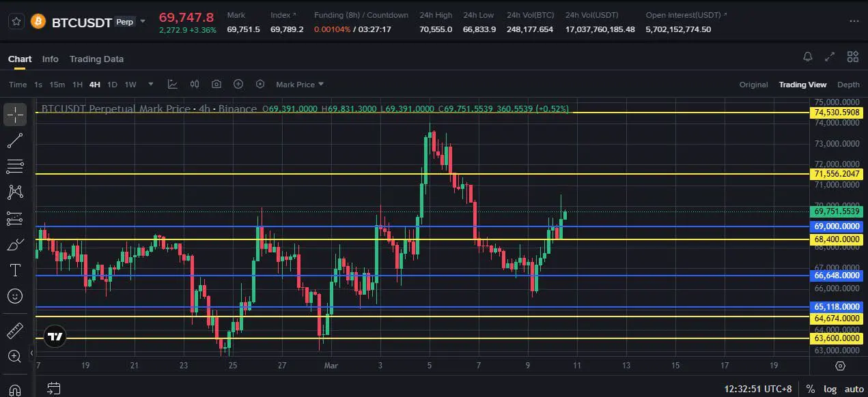The image size is (868, 397).
Task: Click the 65,118.0000 price label
Action: [x=838, y=307]
